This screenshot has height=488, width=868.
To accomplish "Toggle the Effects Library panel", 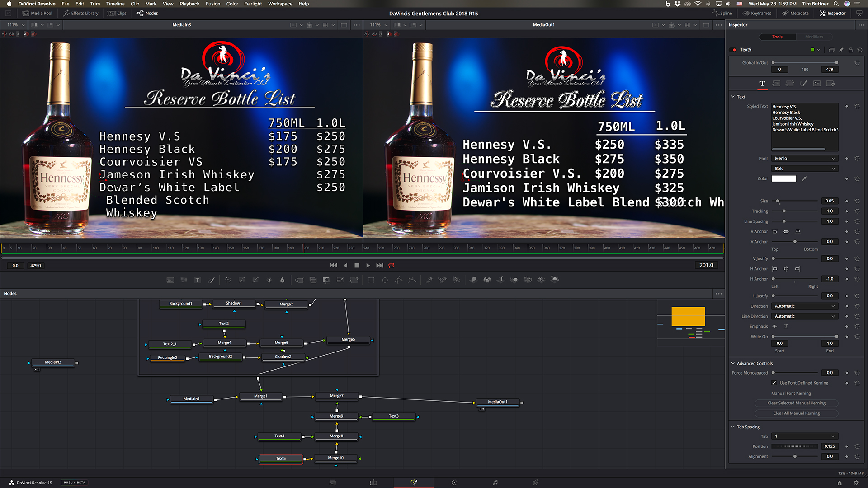I will 81,13.
